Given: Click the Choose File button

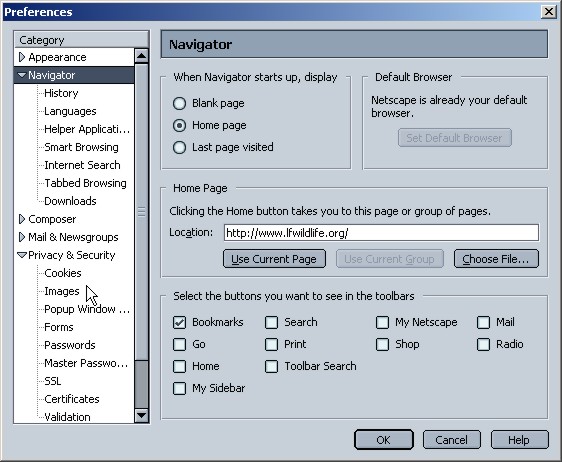Looking at the screenshot, I should (496, 259).
